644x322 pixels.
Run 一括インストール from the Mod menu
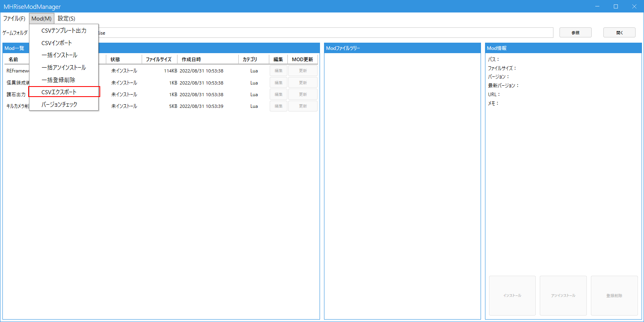click(64, 55)
